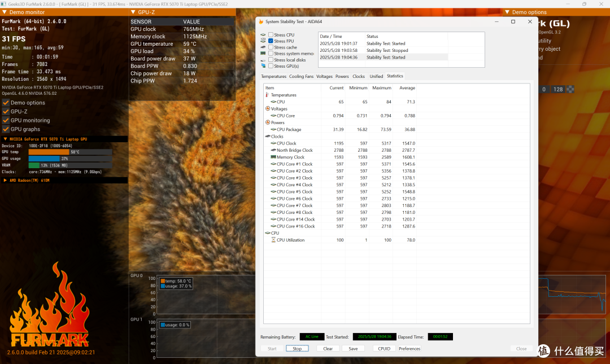Select the 19:04:36 Stability Test Started log row
Viewport: 610px width, 364px height.
click(x=383, y=57)
